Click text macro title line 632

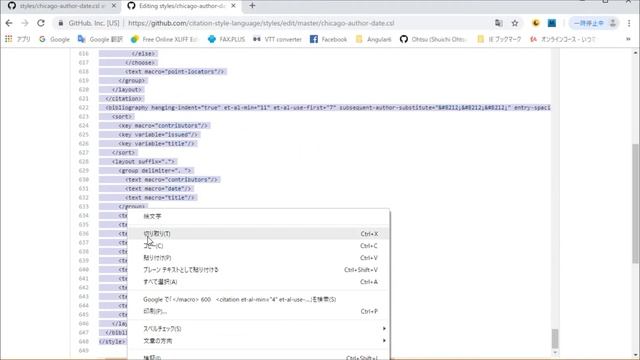pos(160,198)
